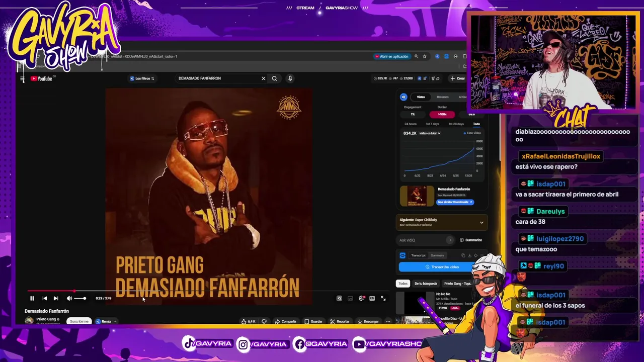Select the 24 hours range

point(411,124)
